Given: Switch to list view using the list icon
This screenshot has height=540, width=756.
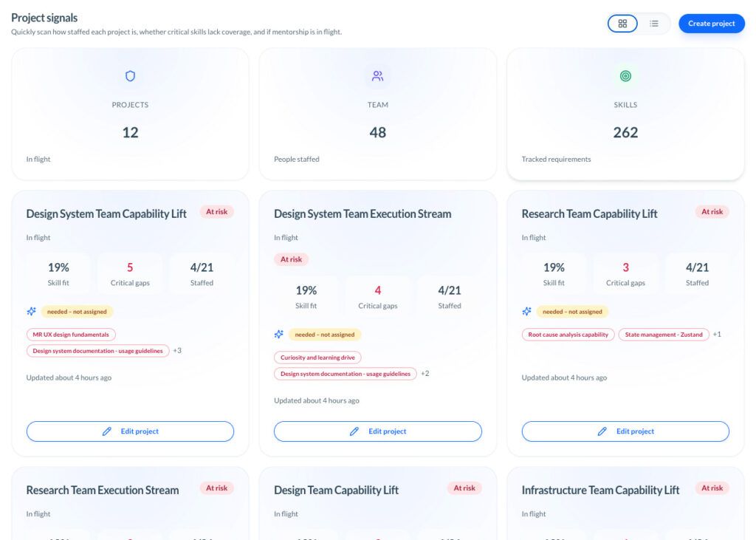Looking at the screenshot, I should click(654, 23).
